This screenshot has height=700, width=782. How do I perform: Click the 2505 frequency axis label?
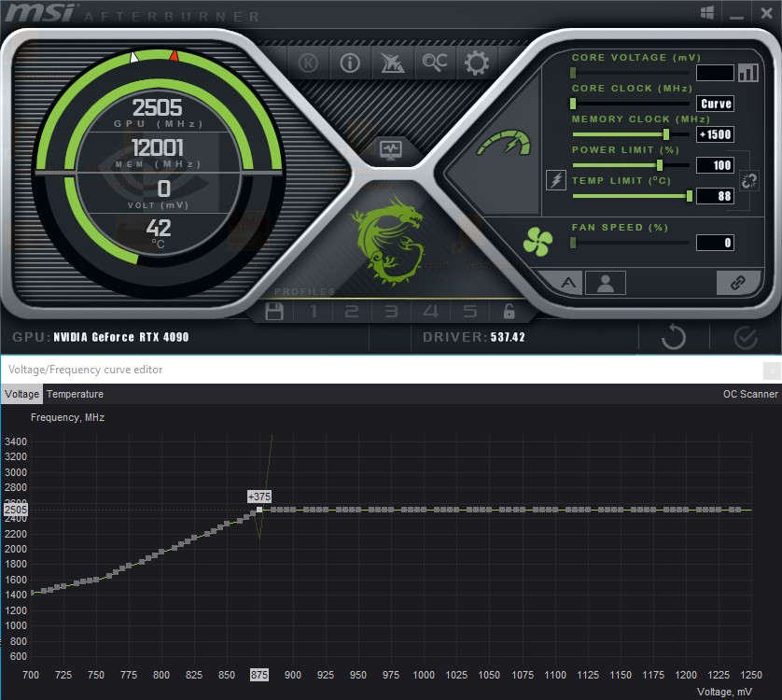click(x=16, y=510)
